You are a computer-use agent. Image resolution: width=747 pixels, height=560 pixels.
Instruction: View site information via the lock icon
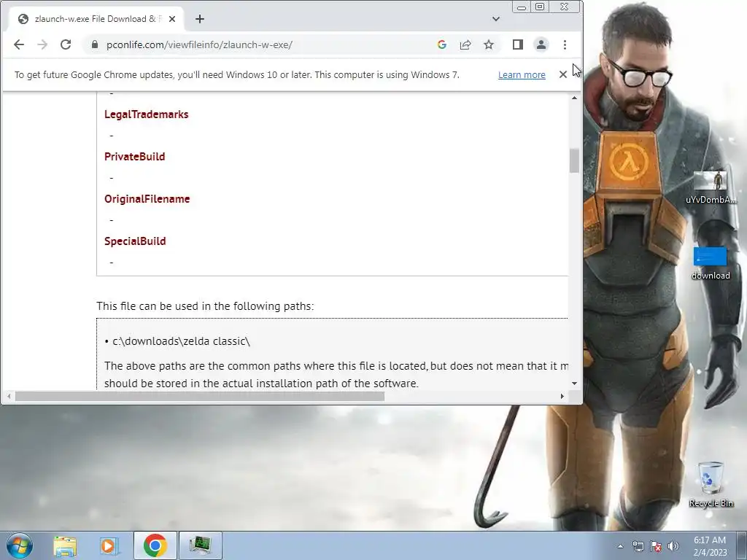tap(95, 44)
